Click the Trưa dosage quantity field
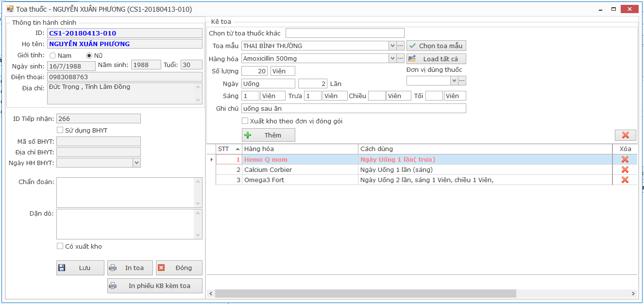This screenshot has width=644, height=304. [313, 96]
